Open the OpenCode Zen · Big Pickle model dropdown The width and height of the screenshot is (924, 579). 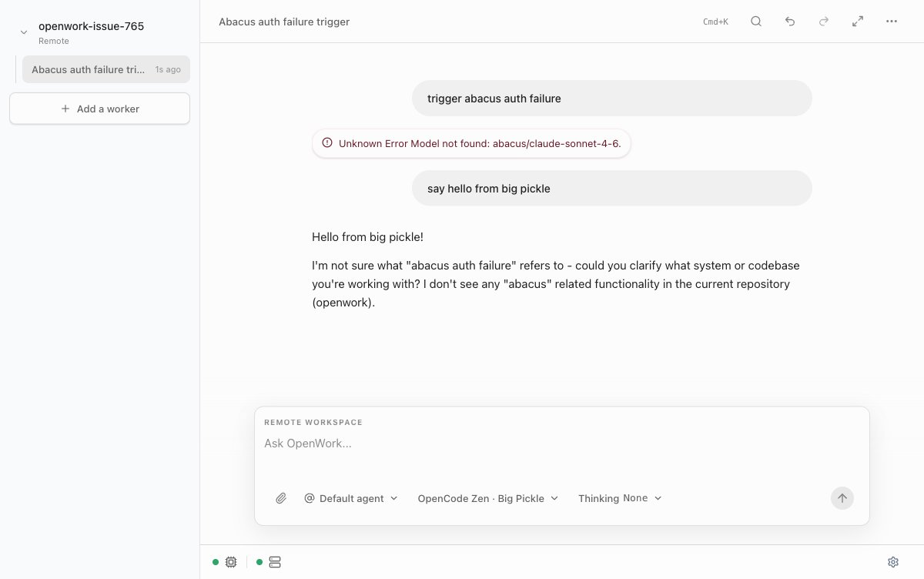point(488,498)
